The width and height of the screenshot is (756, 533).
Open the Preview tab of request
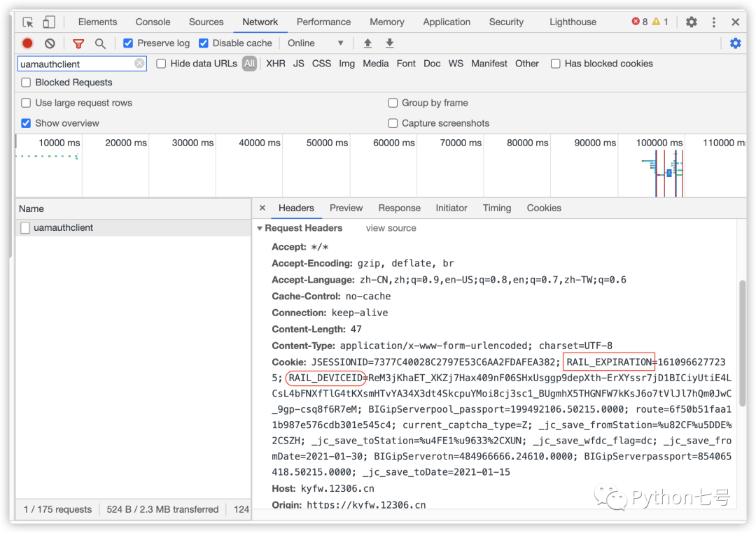346,208
